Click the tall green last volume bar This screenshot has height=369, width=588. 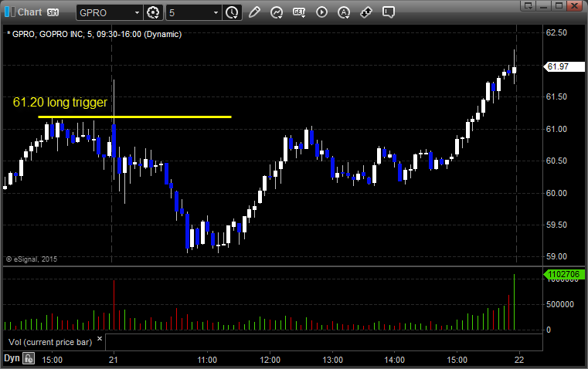coord(514,302)
